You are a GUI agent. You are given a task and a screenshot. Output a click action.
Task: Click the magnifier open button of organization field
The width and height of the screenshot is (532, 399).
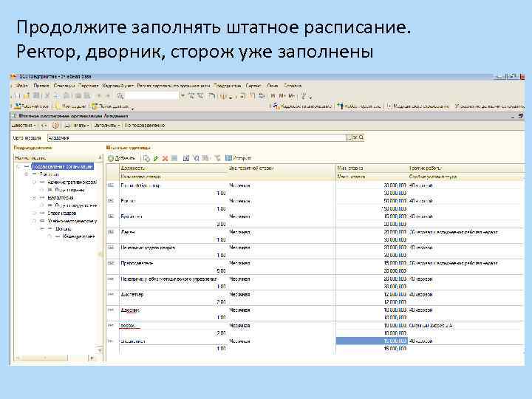[361, 137]
